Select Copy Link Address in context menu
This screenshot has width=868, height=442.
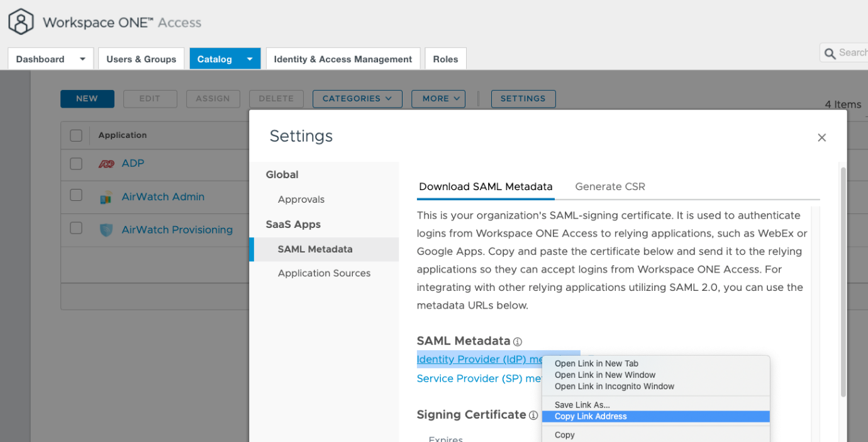591,416
